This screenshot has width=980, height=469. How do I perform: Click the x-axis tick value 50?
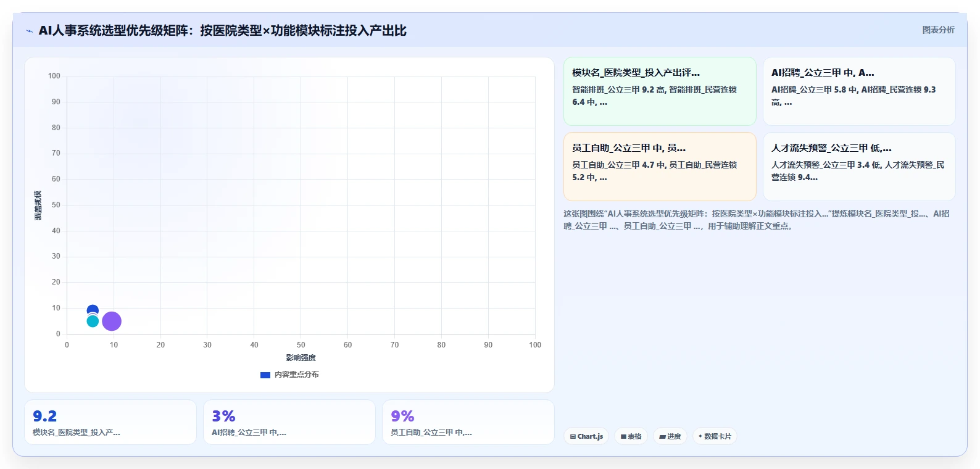[301, 345]
